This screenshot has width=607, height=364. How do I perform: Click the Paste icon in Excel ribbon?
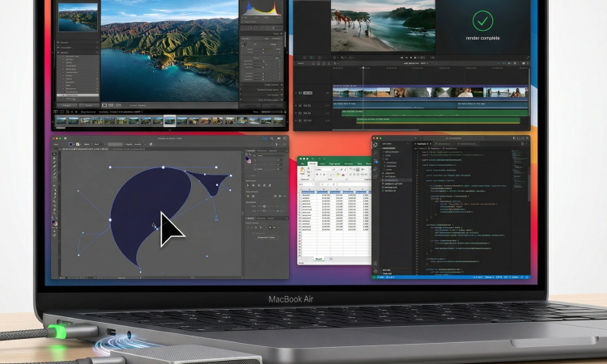(x=303, y=171)
